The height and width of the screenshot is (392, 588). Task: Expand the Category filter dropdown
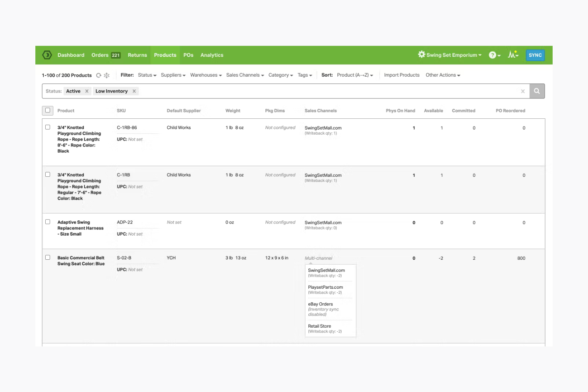click(280, 75)
